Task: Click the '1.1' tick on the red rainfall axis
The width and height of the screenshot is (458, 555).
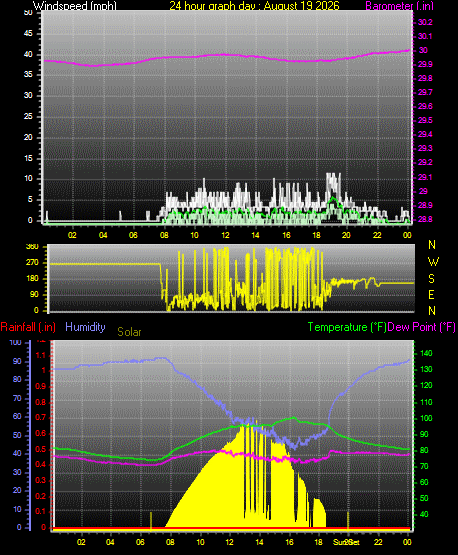Action: coord(41,355)
